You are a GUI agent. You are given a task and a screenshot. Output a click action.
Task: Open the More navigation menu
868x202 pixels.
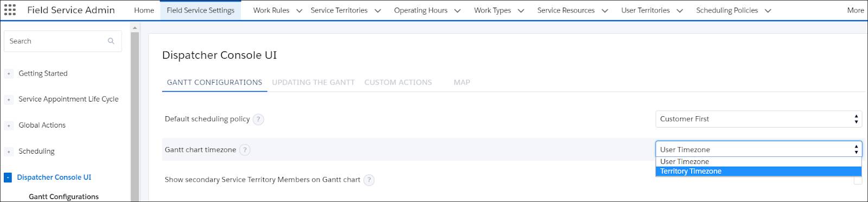pos(856,10)
